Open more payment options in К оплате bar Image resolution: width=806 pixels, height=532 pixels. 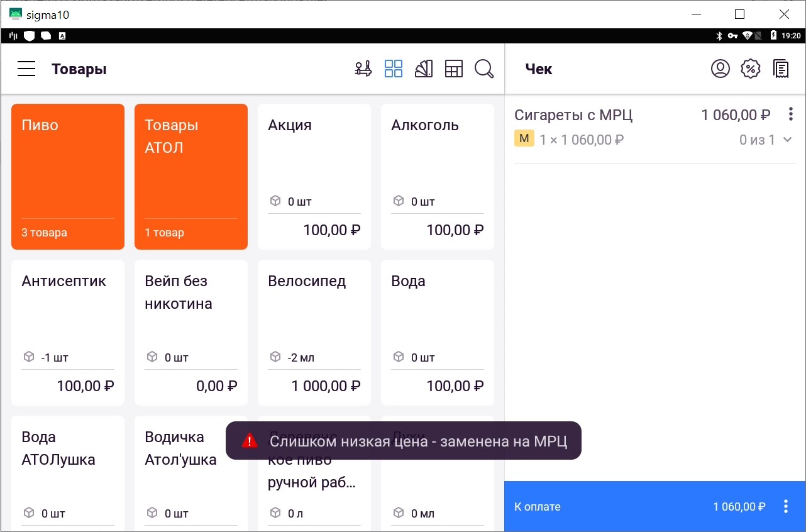(x=785, y=506)
